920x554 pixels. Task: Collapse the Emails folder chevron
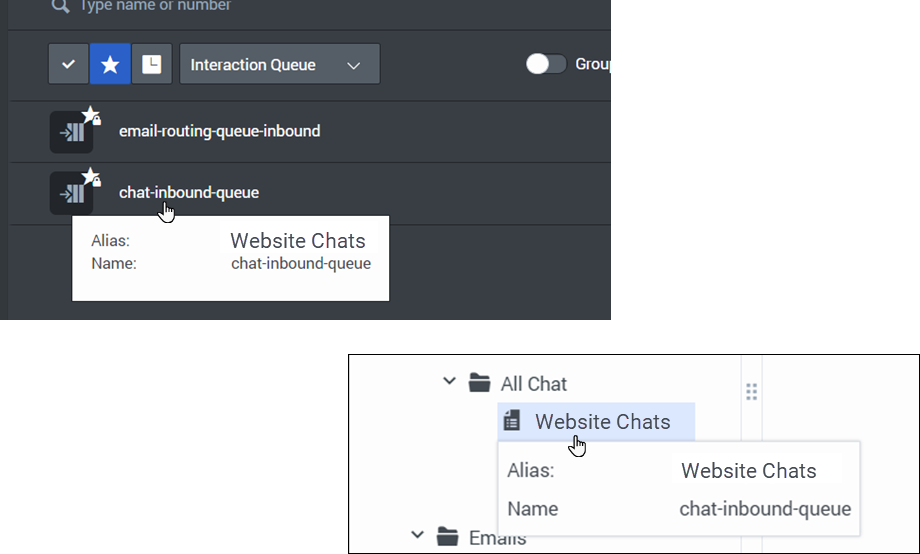[417, 535]
